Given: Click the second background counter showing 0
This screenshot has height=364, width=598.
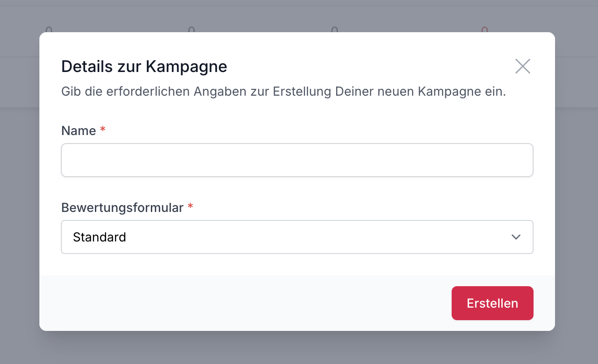Looking at the screenshot, I should click(x=191, y=30).
